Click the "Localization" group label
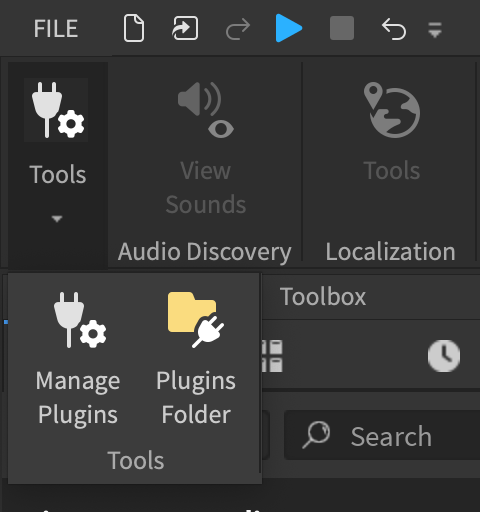Screen dimensions: 480x512 tap(390, 252)
